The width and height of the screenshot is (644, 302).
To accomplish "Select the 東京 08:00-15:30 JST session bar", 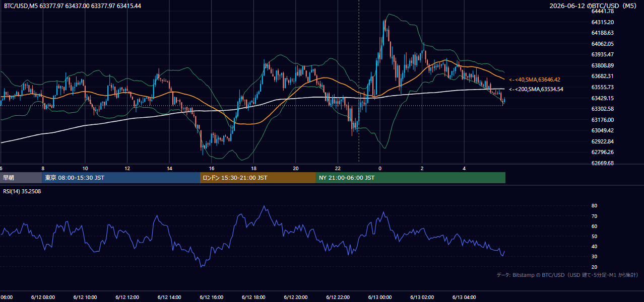I will coord(121,178).
